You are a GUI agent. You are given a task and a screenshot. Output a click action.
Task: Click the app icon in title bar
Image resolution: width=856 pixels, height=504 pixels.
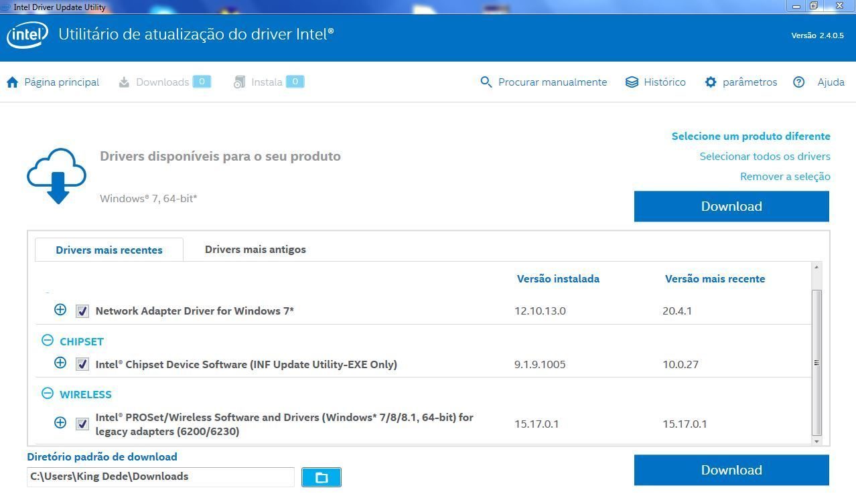click(6, 7)
